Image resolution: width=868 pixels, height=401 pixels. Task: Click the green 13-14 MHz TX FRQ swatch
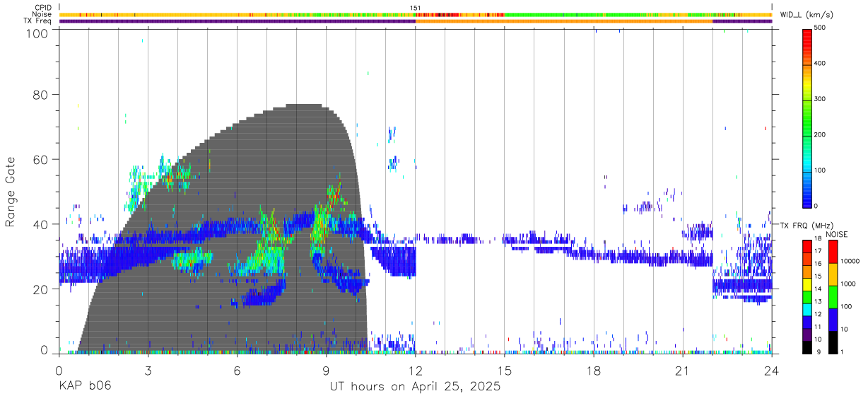pos(807,297)
